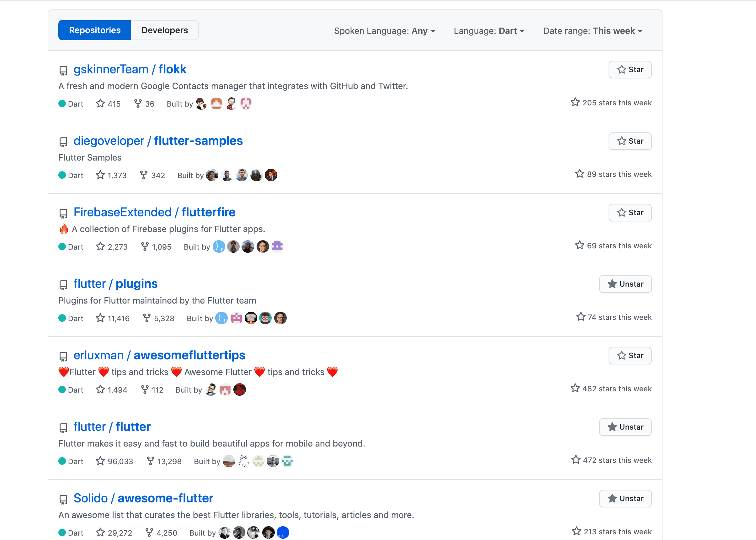This screenshot has width=756, height=540.
Task: Click pink pixel avatar on flutter plugins
Action: point(236,318)
